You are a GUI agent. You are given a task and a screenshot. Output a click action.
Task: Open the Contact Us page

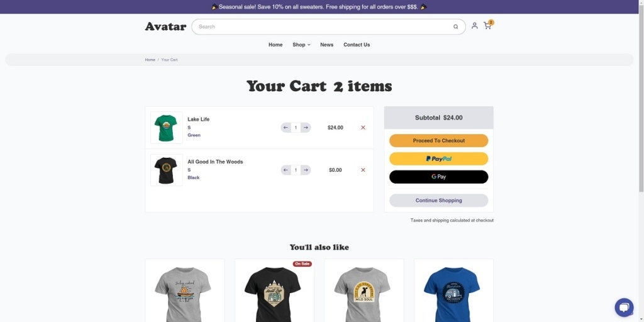tap(357, 45)
